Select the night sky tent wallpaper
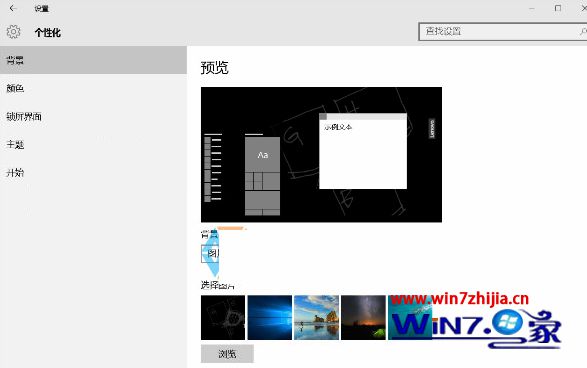The image size is (587, 368). [363, 317]
